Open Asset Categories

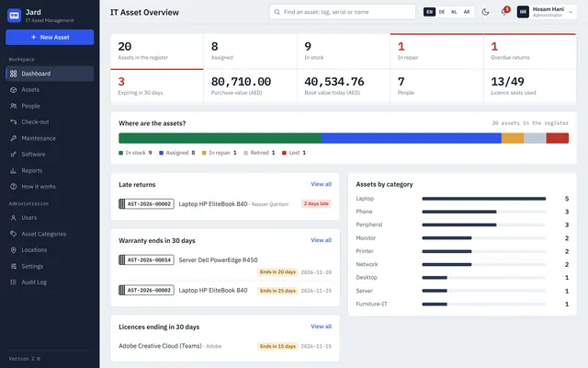tap(50, 234)
